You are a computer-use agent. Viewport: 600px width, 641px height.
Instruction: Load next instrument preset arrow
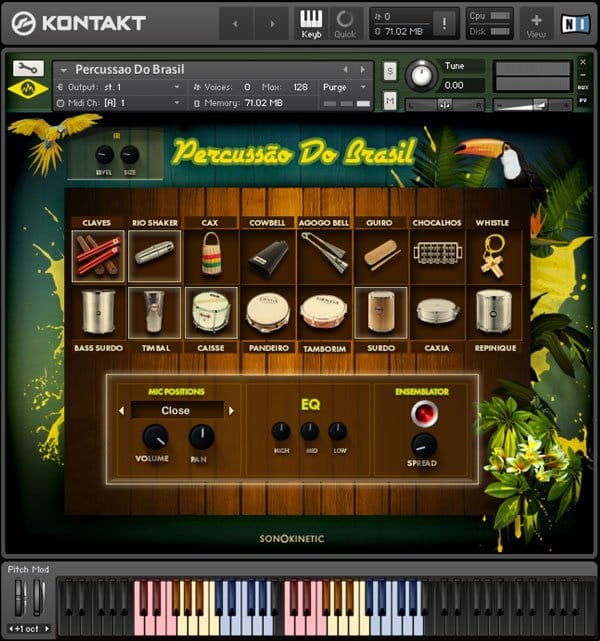click(x=363, y=69)
